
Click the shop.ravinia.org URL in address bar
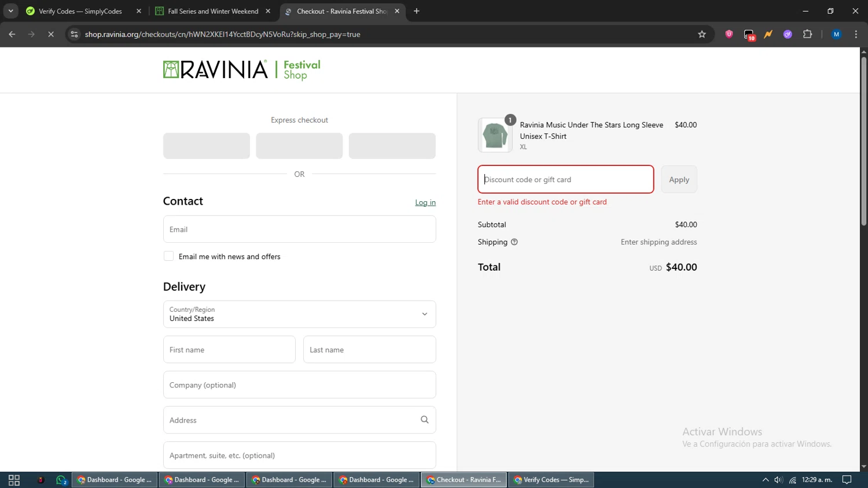click(x=223, y=34)
